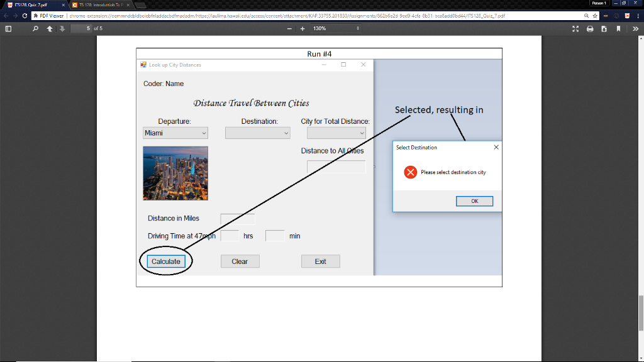
Task: Click the page number field showing 5
Action: 81,28
